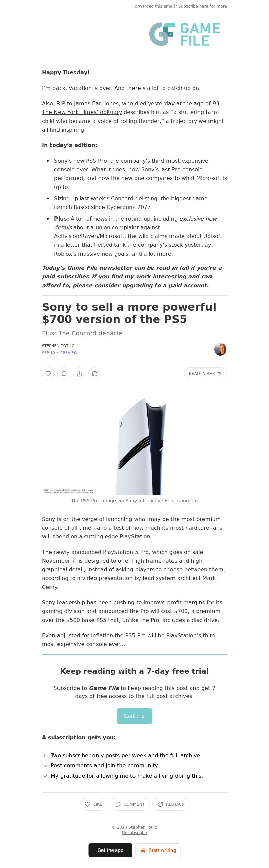Screen dimensions: 269x868
Task: Click the heart like icon under the byline
Action: [48, 374]
